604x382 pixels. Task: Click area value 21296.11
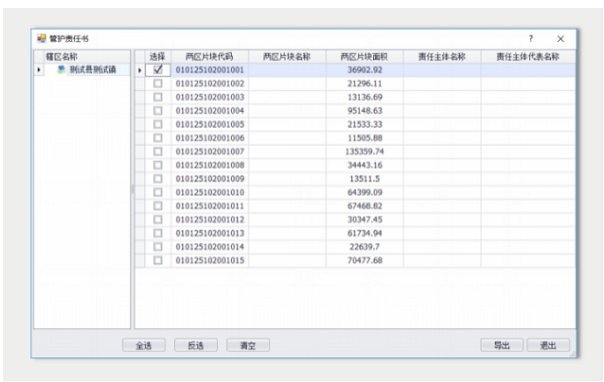[x=365, y=84]
